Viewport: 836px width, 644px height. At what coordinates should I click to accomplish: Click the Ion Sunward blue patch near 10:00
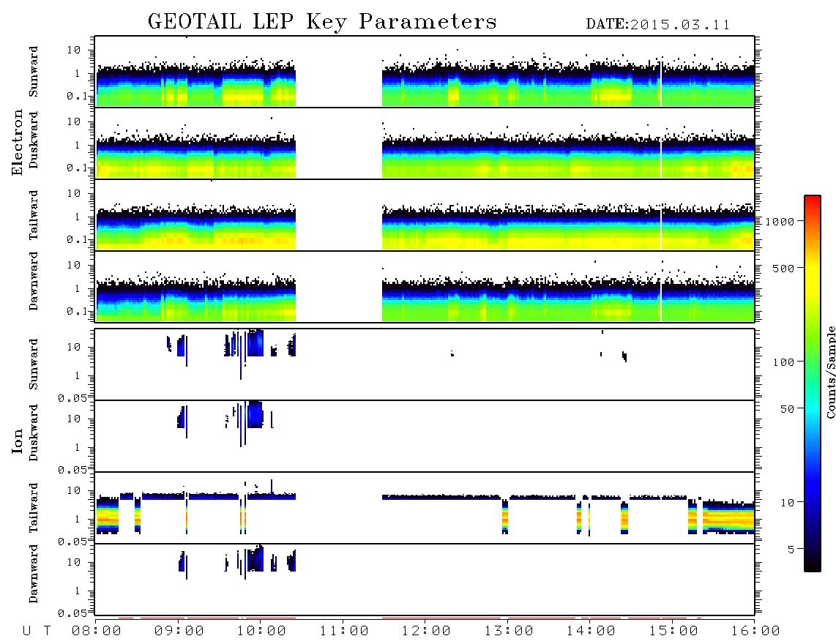tap(255, 343)
